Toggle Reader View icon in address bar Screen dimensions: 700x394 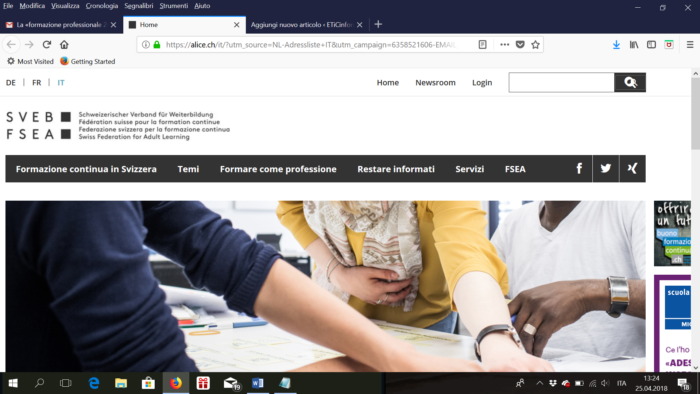coord(483,45)
